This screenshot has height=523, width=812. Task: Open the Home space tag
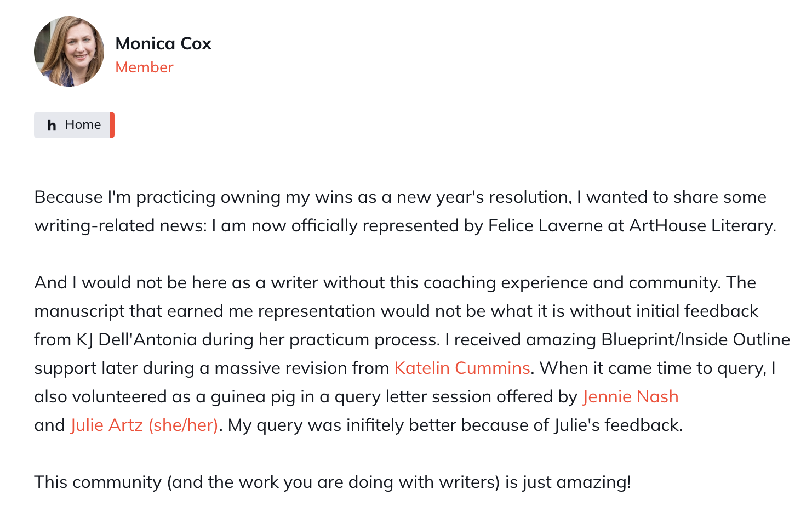tap(74, 125)
